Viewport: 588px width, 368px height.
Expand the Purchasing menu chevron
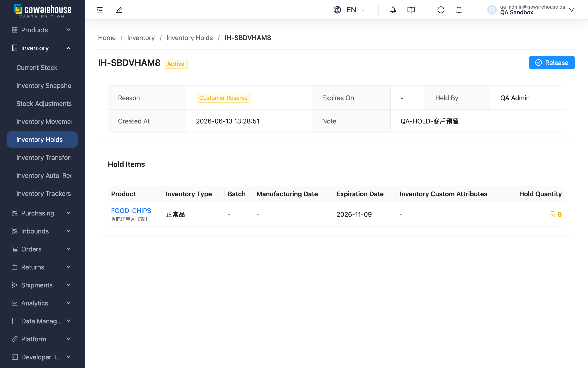(x=69, y=213)
